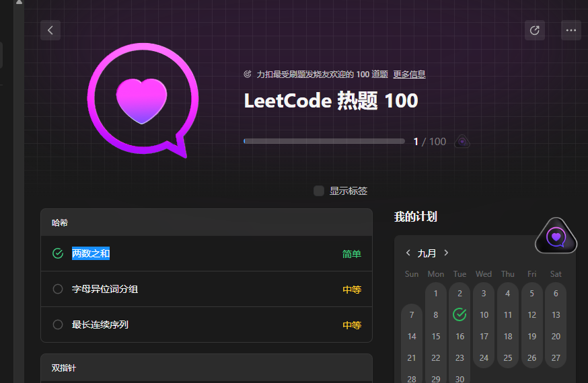Click scrollbar up arrow at top left
588x383 pixels.
[19, 2]
